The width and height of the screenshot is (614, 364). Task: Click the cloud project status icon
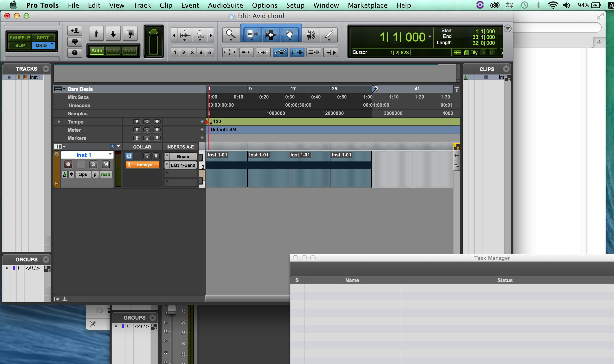tap(153, 31)
